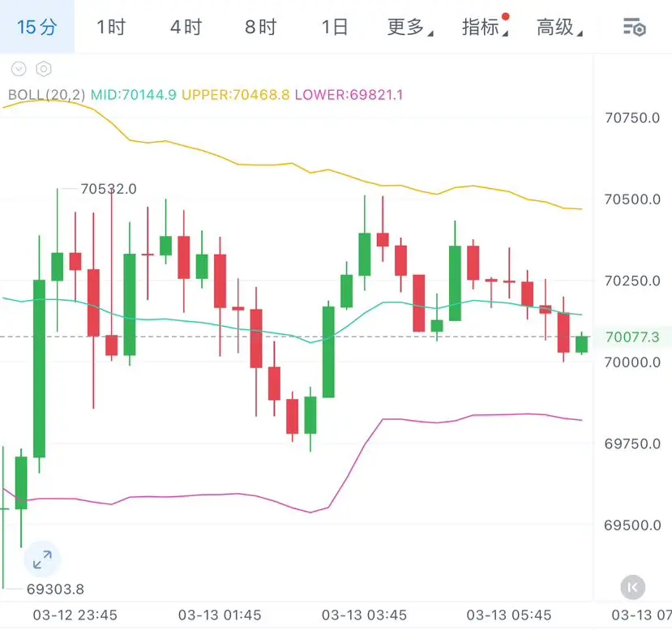The image size is (672, 630).
Task: Click the UPPER:70468.8 value
Action: [235, 95]
